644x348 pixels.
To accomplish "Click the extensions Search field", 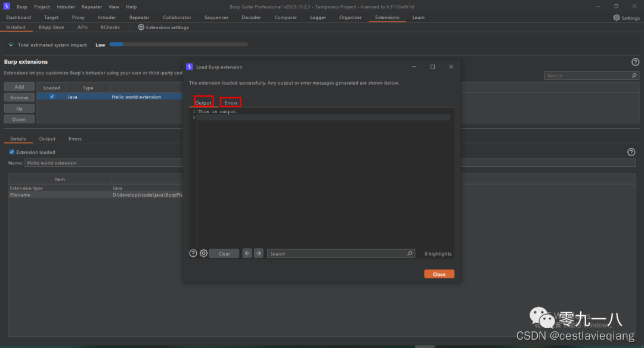I will pos(592,76).
